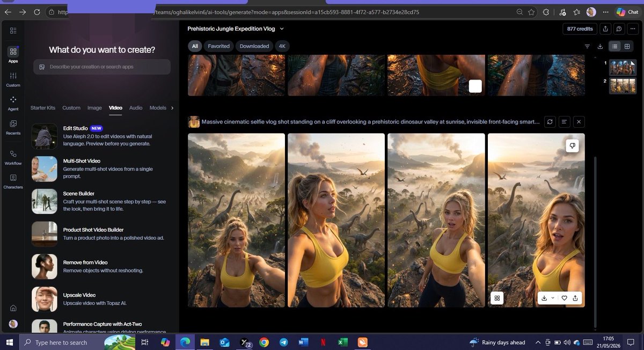Screen dimensions: 644x350
Task: Open the Rainy days ahead weather widget
Action: [497, 342]
